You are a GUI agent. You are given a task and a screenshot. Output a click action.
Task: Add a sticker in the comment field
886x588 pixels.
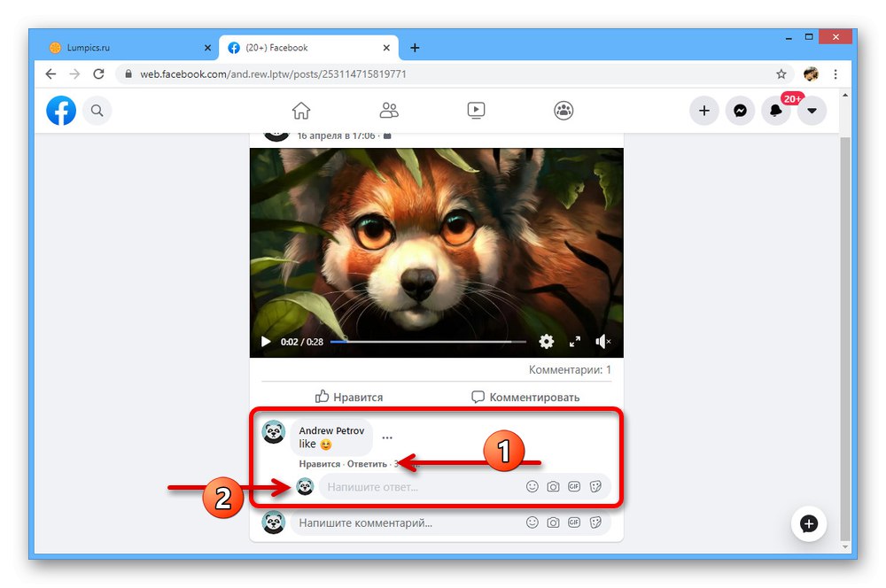tap(595, 522)
